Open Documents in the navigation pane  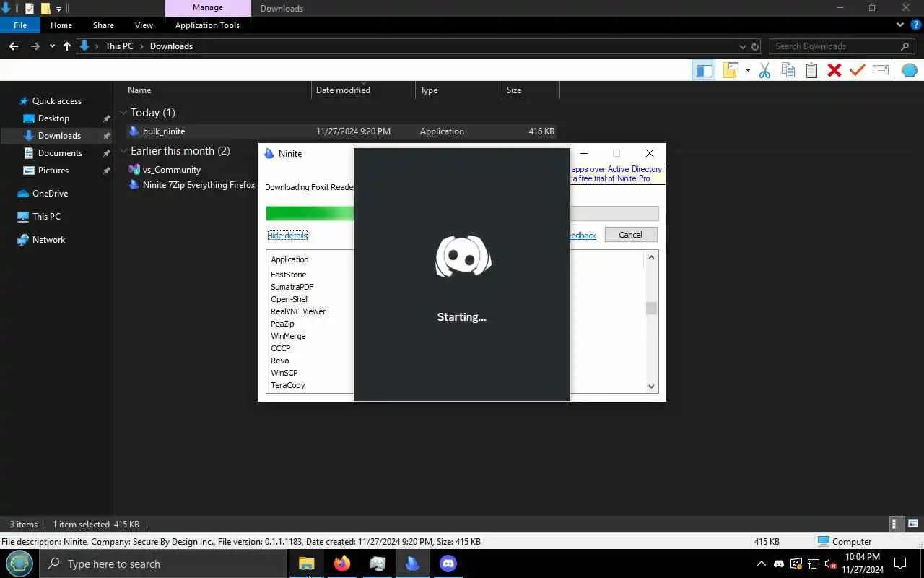coord(60,153)
